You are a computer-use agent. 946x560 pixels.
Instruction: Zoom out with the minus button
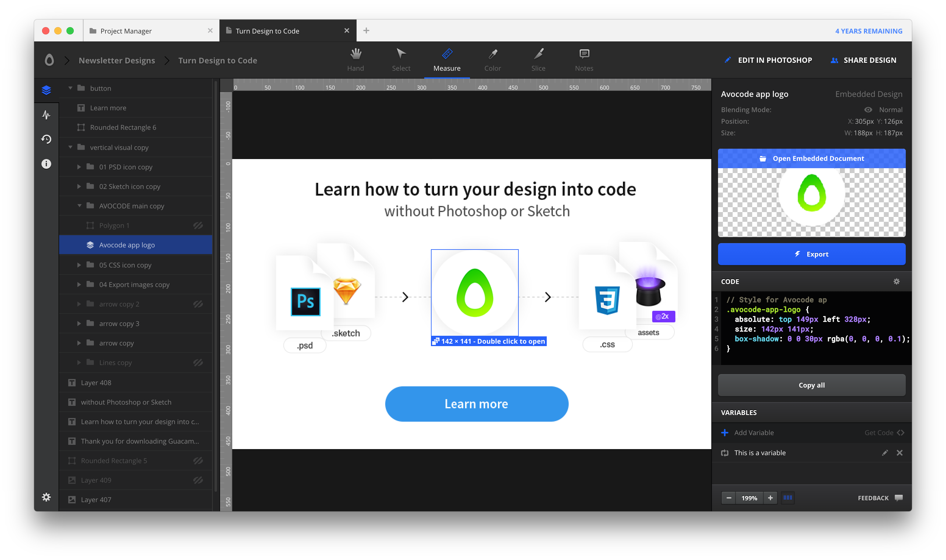coord(729,498)
